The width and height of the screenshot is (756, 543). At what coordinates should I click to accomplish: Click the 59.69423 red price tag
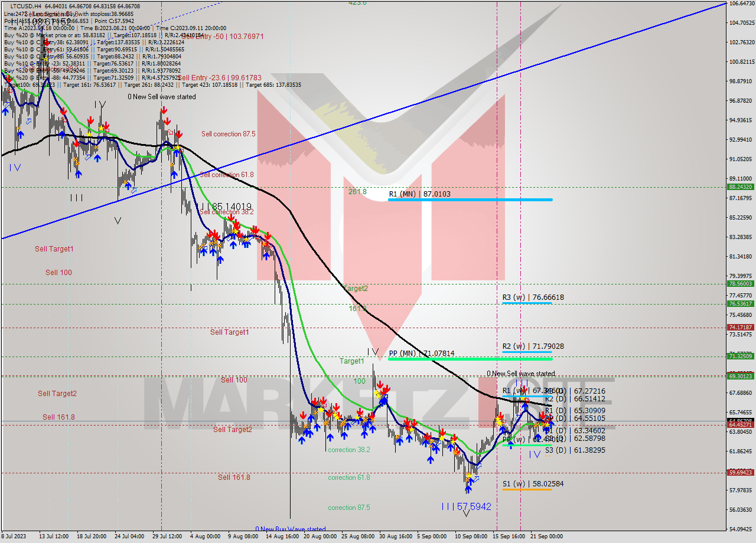tap(741, 473)
